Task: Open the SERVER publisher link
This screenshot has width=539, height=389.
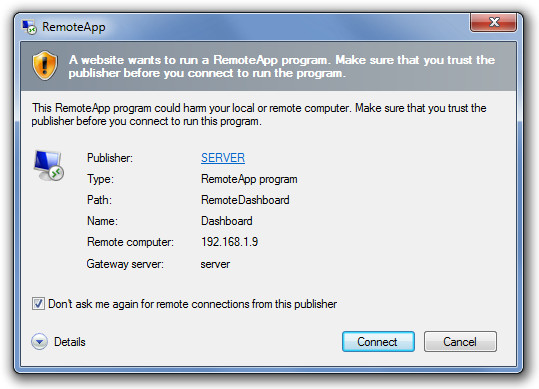Action: tap(223, 158)
